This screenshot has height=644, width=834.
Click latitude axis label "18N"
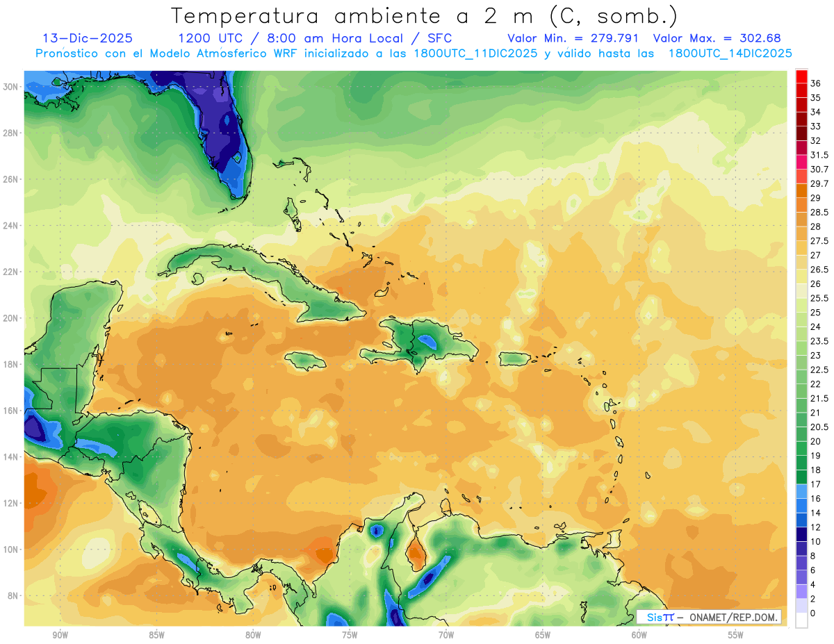pyautogui.click(x=11, y=364)
